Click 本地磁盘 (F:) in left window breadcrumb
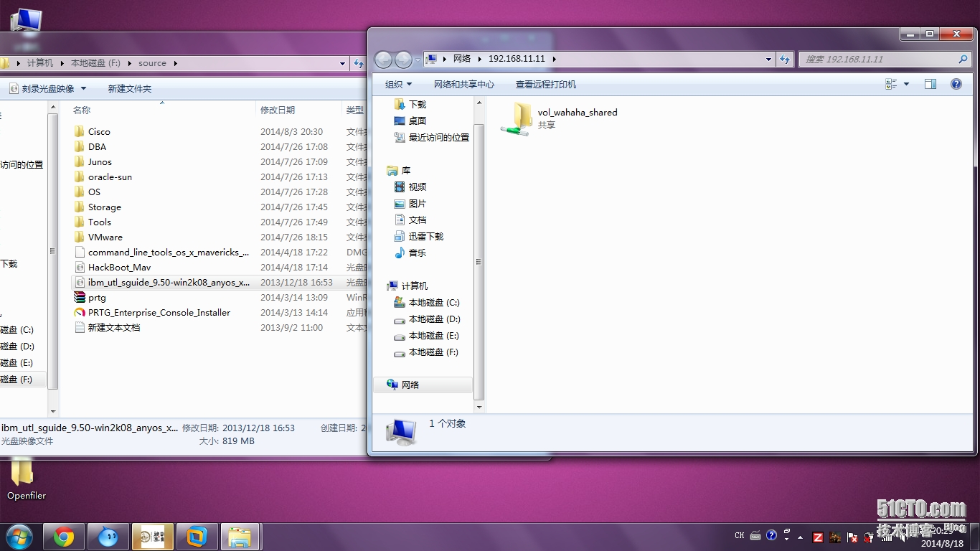This screenshot has width=980, height=551. point(95,63)
